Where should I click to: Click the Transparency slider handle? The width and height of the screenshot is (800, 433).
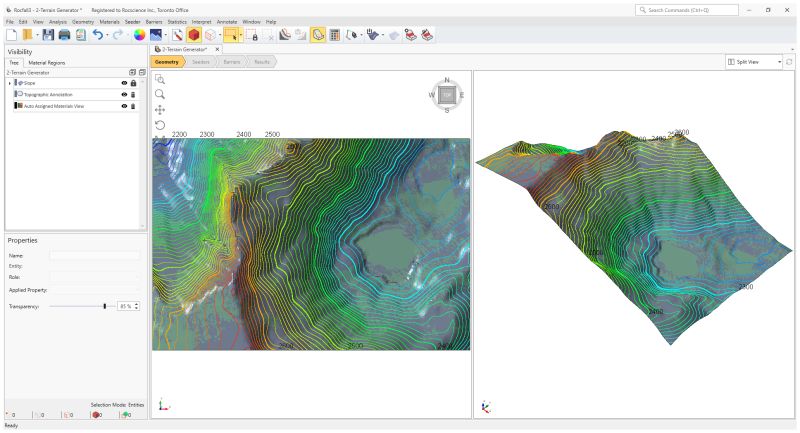[x=105, y=306]
